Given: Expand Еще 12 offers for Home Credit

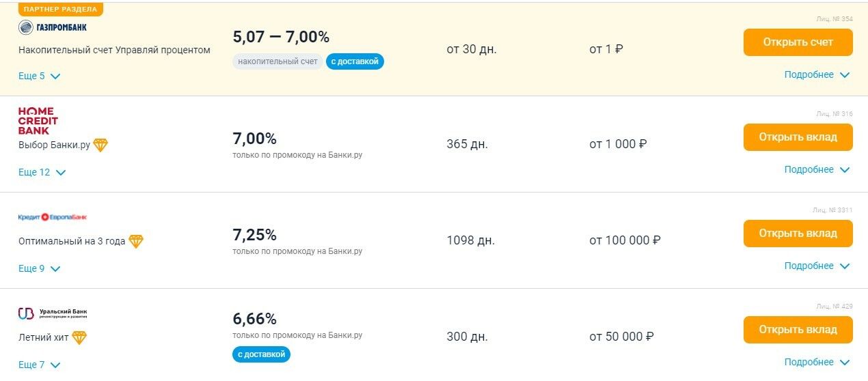Looking at the screenshot, I should [x=42, y=172].
